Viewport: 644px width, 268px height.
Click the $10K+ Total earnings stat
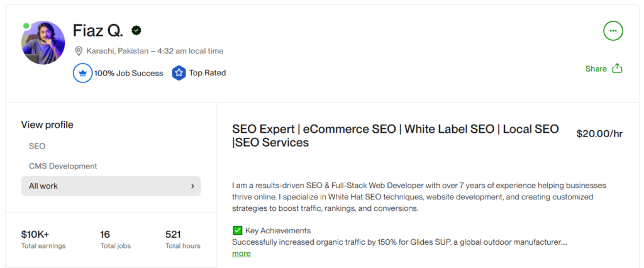(x=43, y=240)
